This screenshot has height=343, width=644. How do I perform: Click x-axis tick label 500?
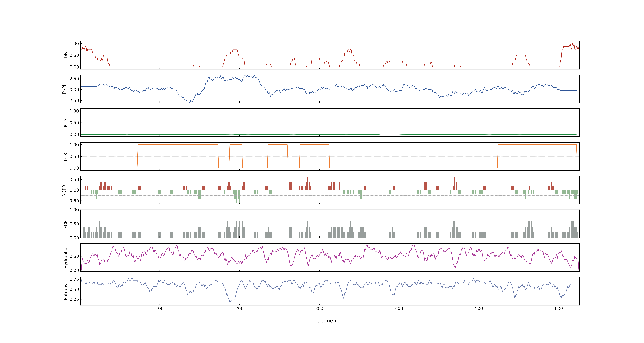point(479,309)
